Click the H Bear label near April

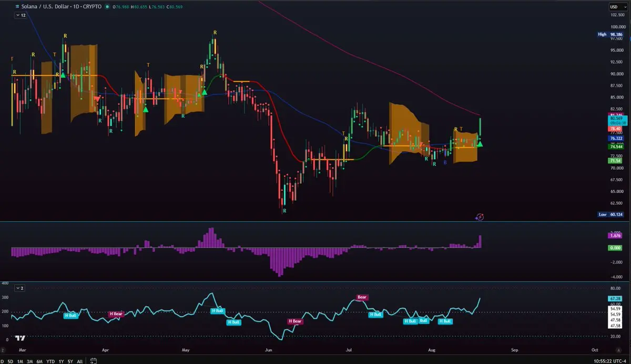click(115, 314)
